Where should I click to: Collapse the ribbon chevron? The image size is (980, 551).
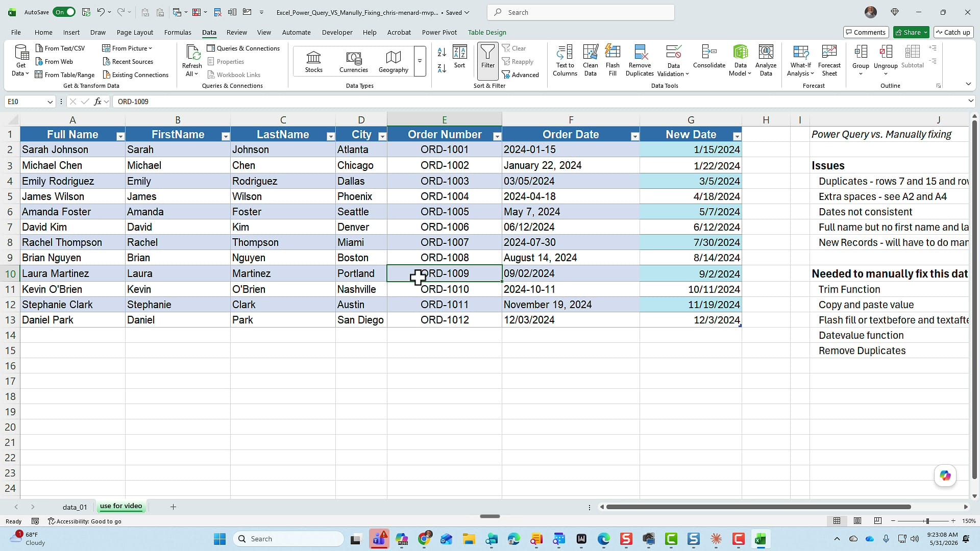pos(968,84)
